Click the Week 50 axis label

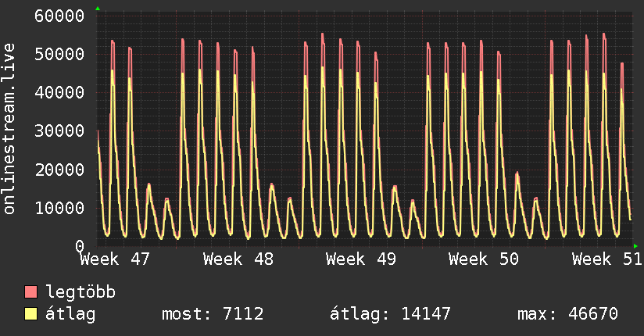point(484,259)
